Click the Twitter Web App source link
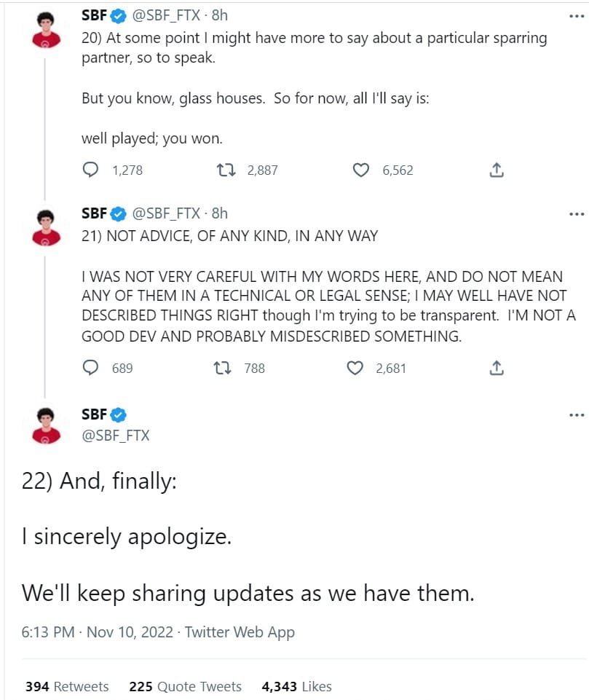Viewport: 589px width, 700px height. tap(240, 632)
